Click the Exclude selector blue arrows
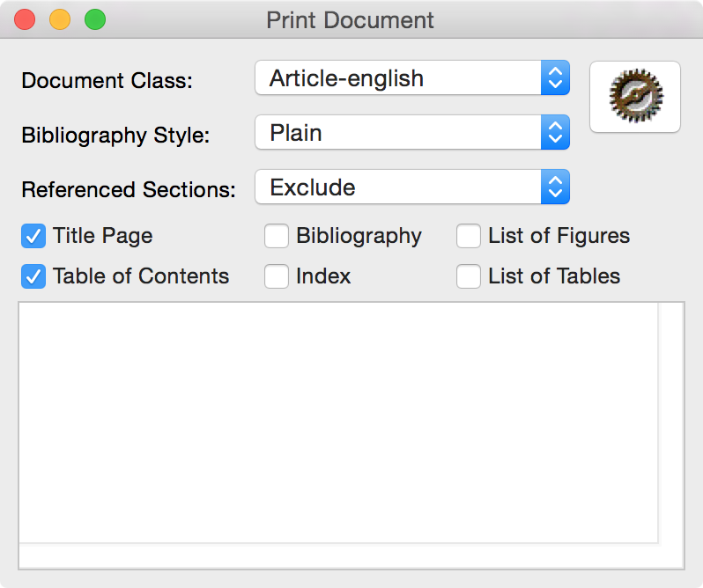Viewport: 703px width, 588px height. point(555,187)
